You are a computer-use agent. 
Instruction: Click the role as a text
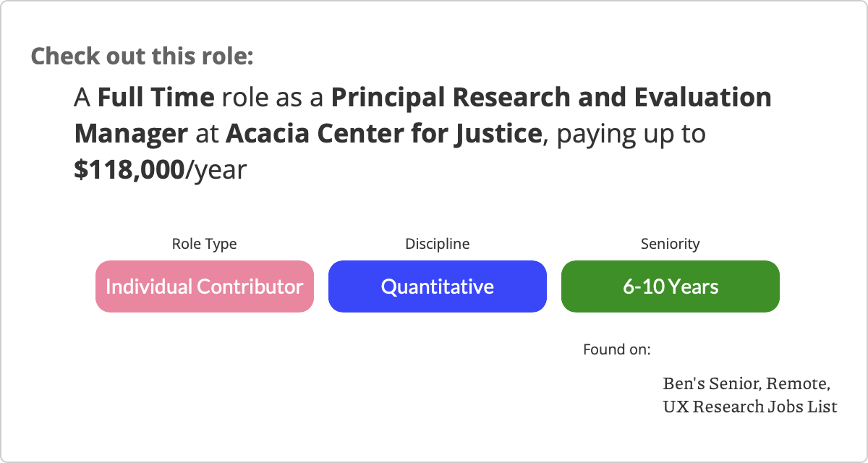(x=273, y=97)
